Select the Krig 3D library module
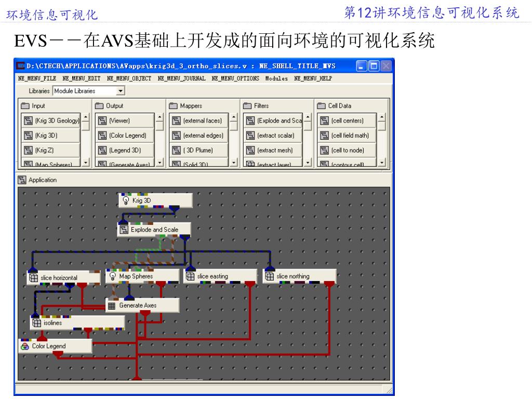 click(51, 136)
